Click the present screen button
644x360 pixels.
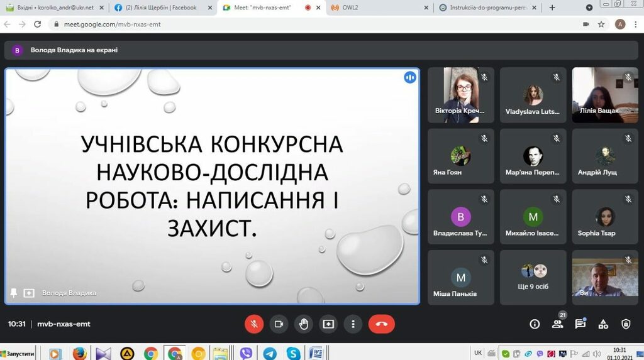tap(328, 324)
